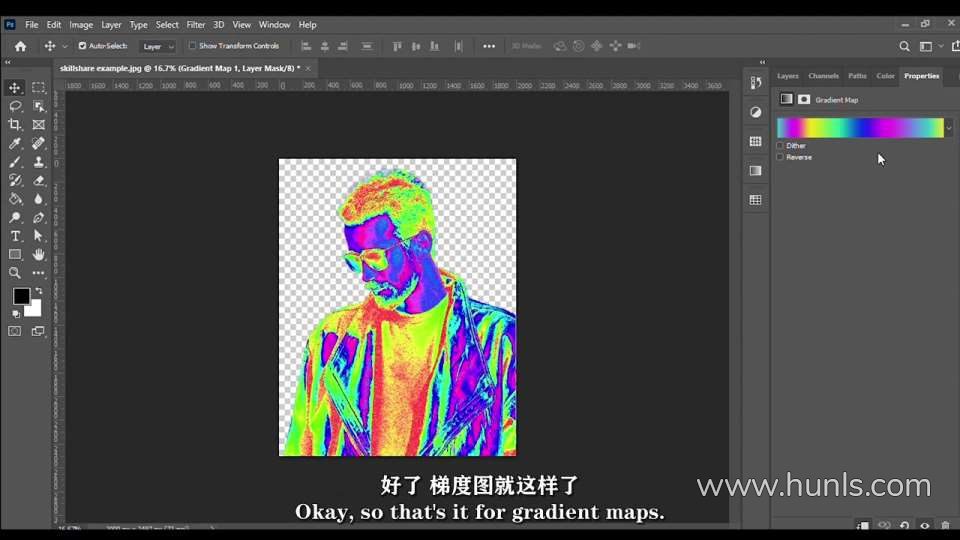Select the Eyedropper tool

click(x=15, y=143)
